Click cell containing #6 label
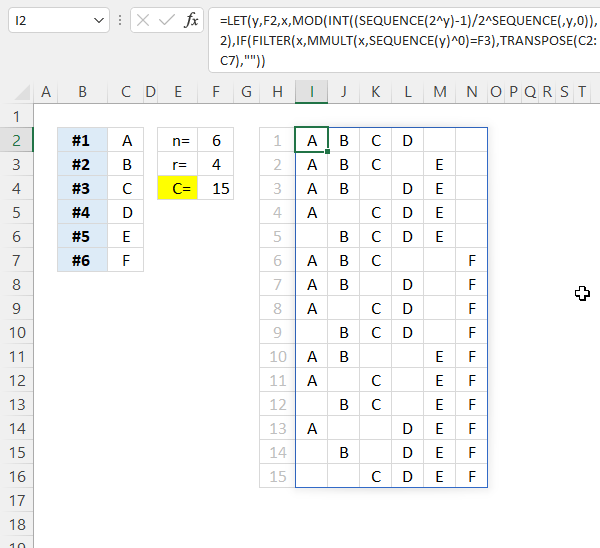 pyautogui.click(x=82, y=261)
